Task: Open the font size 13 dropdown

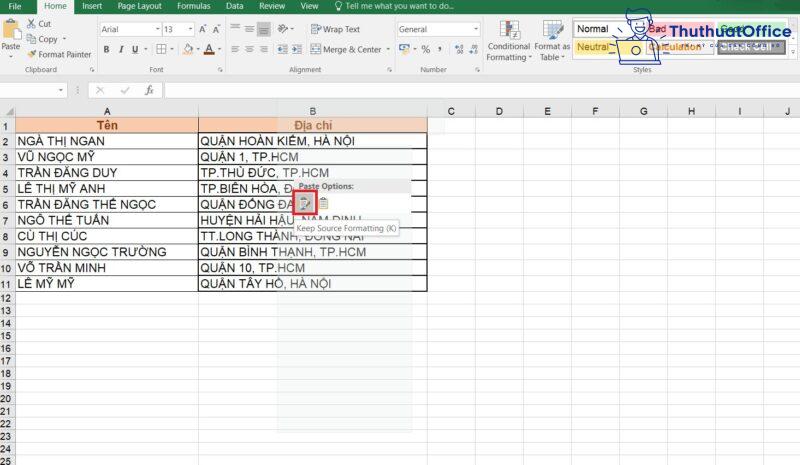Action: [x=190, y=29]
